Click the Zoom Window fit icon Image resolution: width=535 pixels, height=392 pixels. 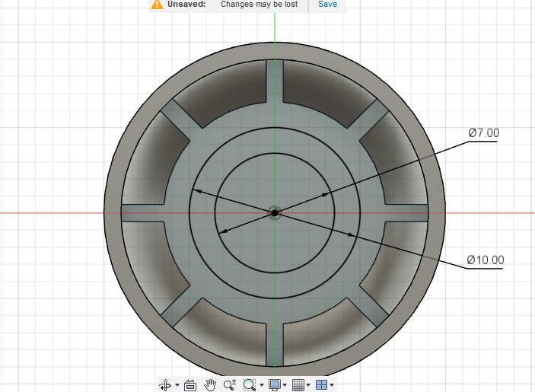(x=250, y=385)
